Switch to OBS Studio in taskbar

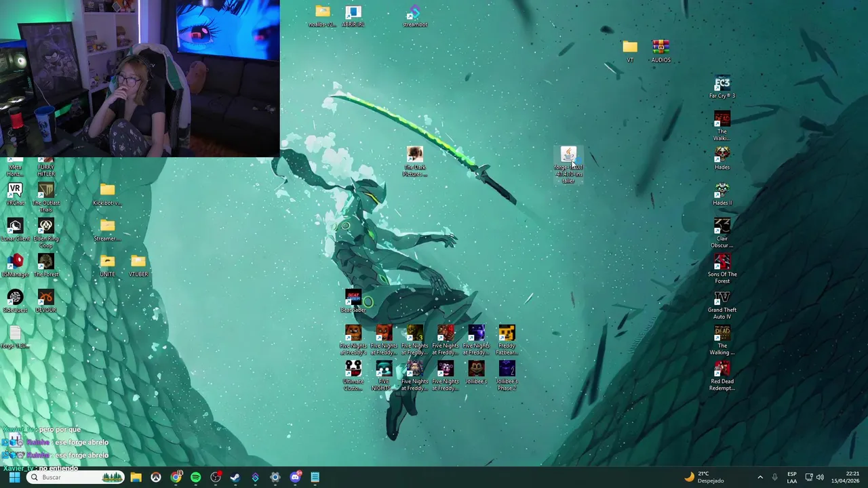point(215,477)
